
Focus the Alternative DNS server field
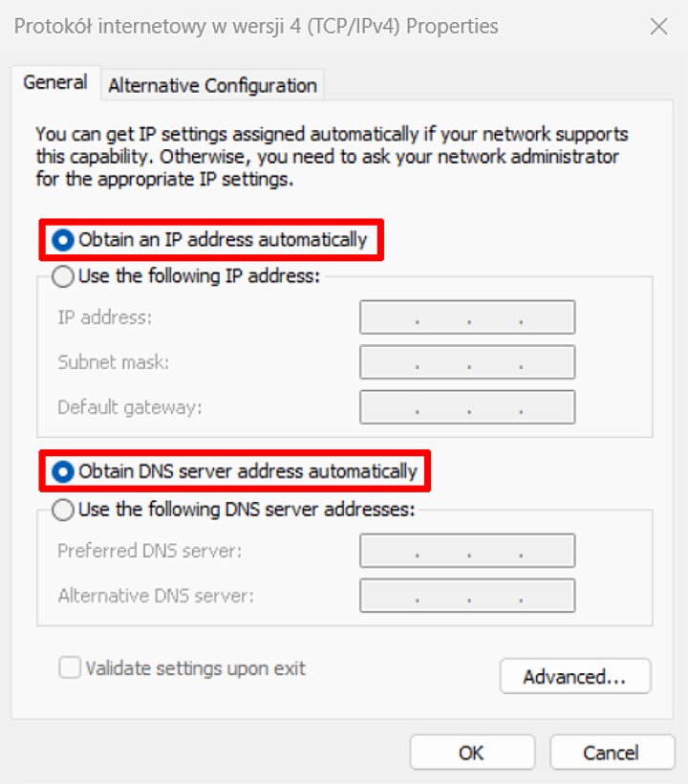[x=466, y=595]
